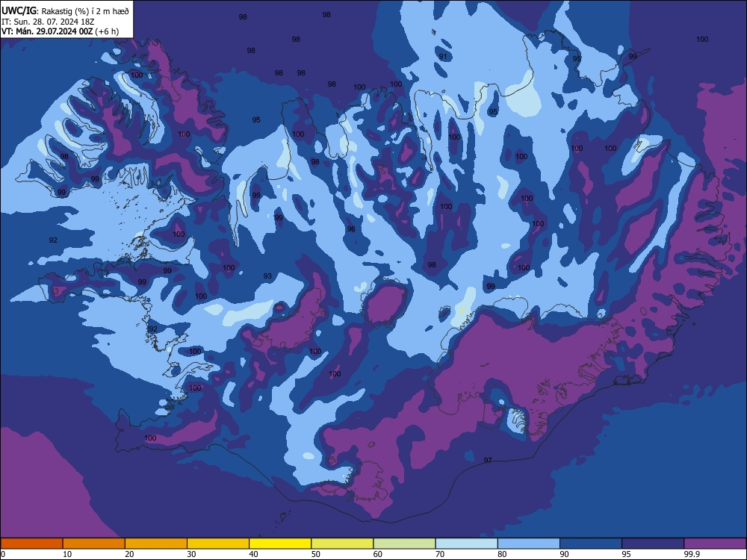
Task: Click the legend tick label '40'
Action: [254, 554]
